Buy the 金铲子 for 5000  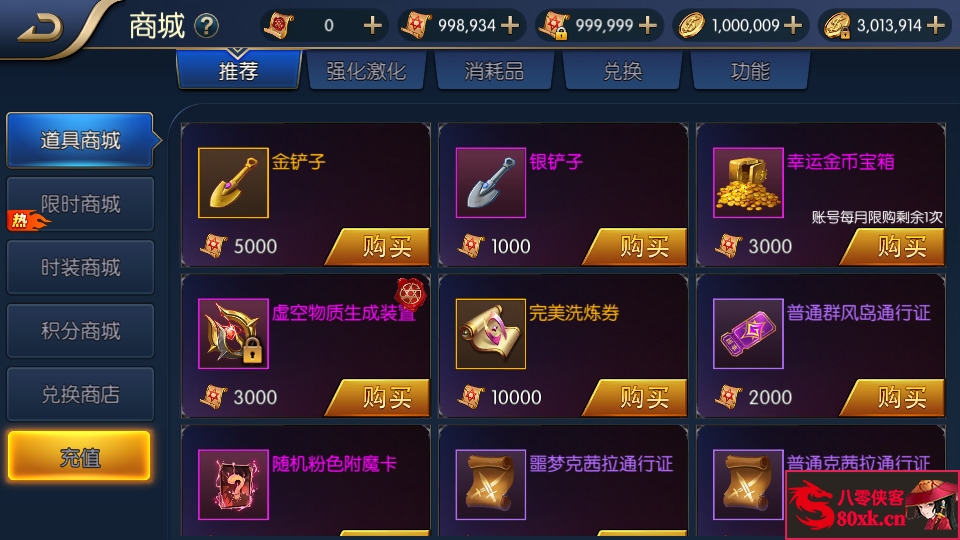click(x=378, y=247)
